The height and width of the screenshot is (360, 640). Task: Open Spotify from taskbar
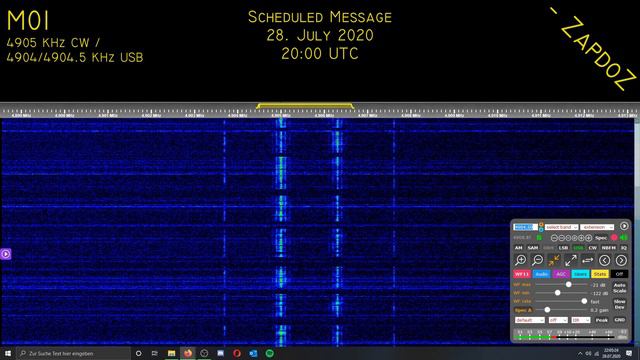click(x=269, y=353)
